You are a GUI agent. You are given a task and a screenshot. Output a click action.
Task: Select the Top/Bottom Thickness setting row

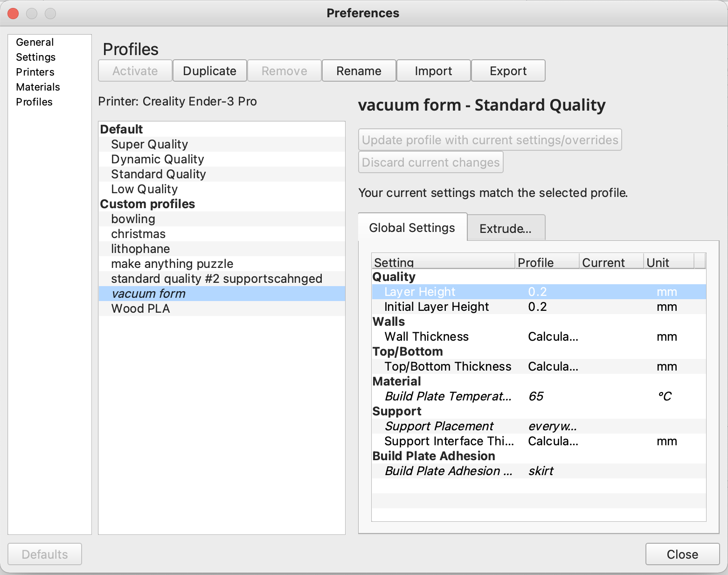[539, 366]
